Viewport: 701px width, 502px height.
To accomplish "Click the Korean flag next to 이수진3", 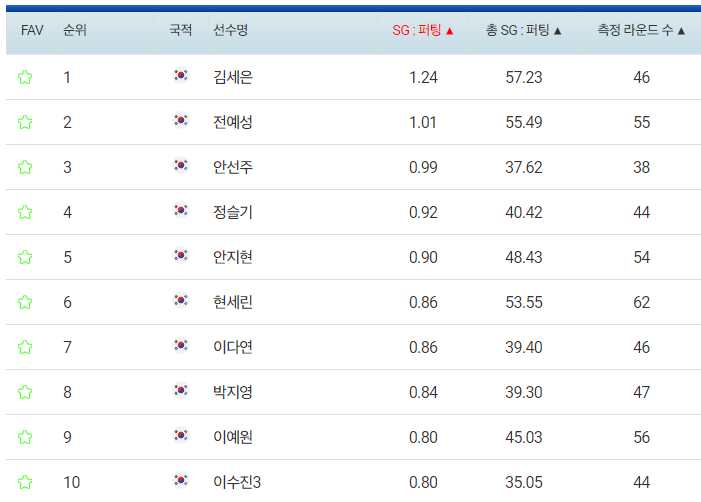I will pyautogui.click(x=181, y=480).
